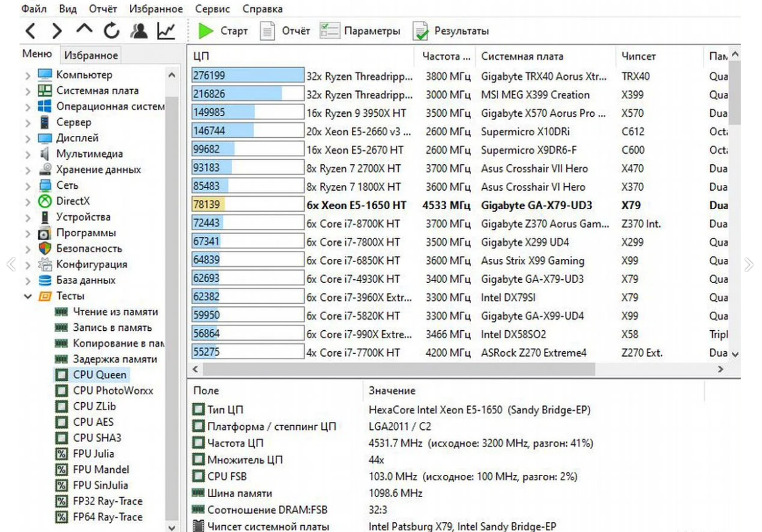Open the Файл menu
Screen dimensions: 762x532
tap(34, 9)
